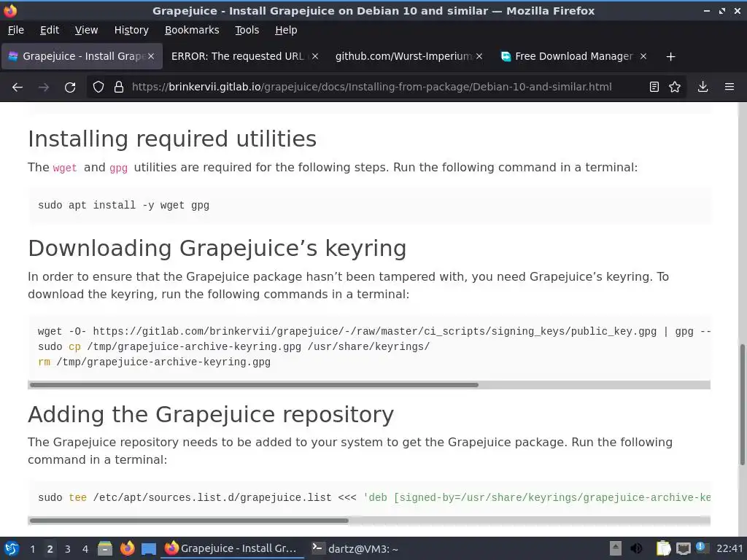Toggle reader view icon

(x=654, y=87)
